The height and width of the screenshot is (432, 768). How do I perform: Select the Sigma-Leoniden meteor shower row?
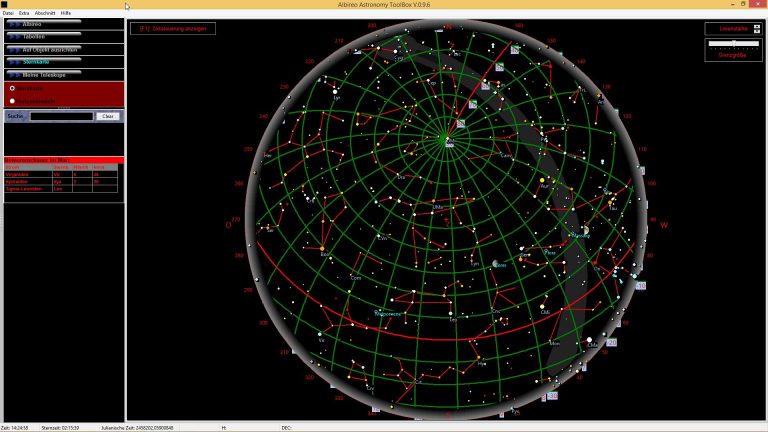pos(61,189)
